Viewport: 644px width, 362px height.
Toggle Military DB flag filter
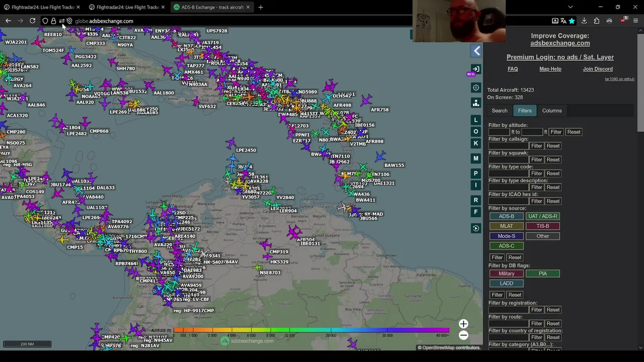(507, 274)
